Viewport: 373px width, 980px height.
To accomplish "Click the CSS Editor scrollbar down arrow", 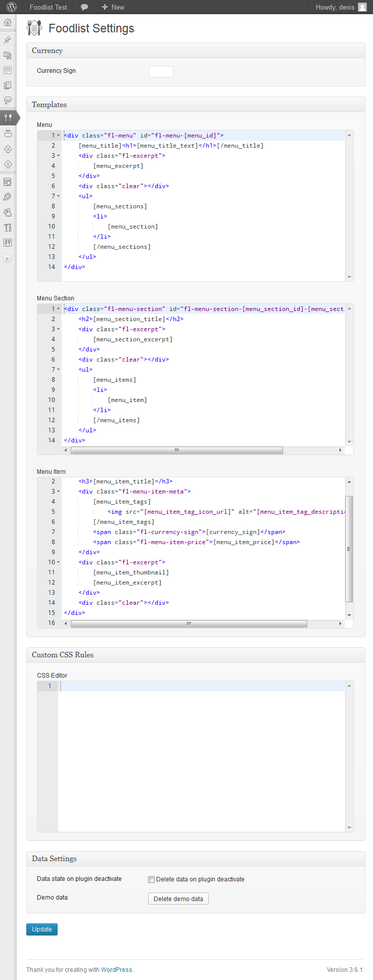I will pos(349,828).
